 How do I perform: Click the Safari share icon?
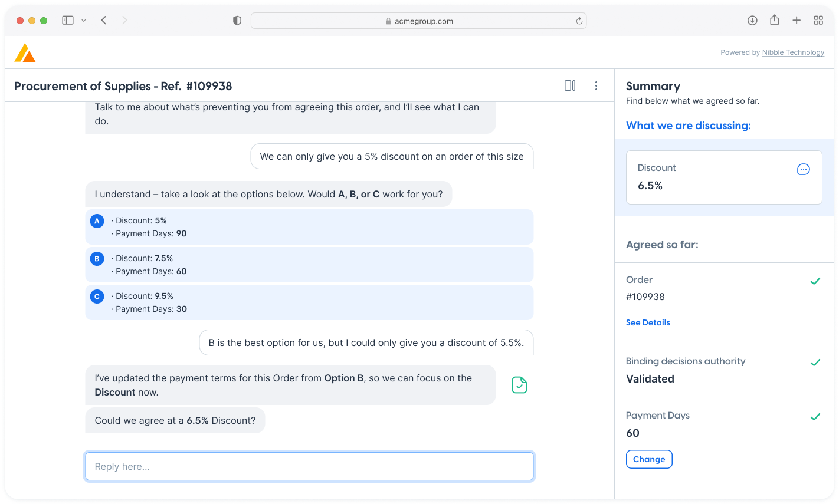point(774,21)
